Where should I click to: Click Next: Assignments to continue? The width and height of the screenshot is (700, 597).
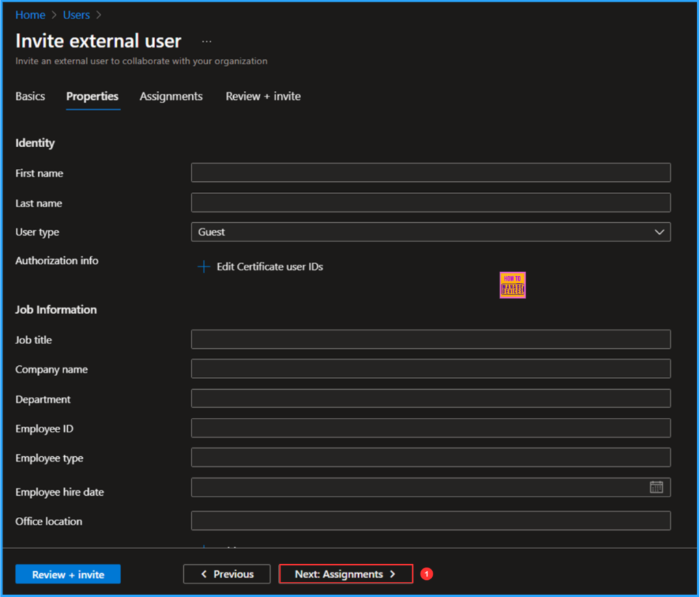pos(345,574)
